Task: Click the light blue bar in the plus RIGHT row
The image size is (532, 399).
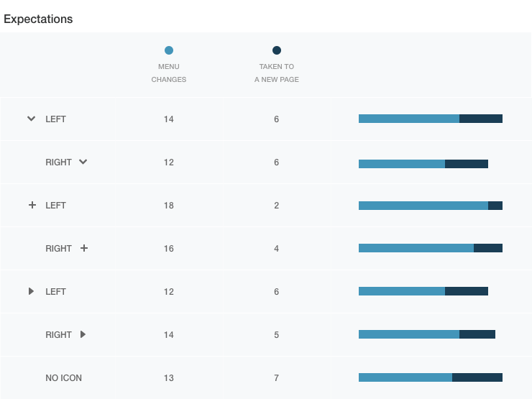Action: pos(416,248)
